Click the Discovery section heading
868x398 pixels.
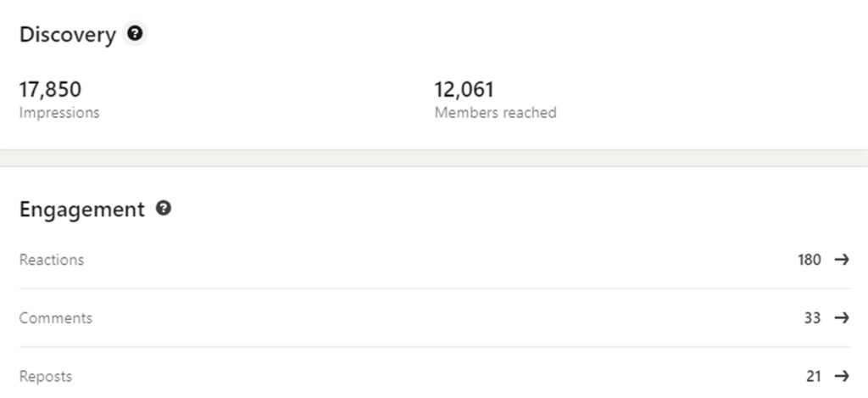(68, 34)
